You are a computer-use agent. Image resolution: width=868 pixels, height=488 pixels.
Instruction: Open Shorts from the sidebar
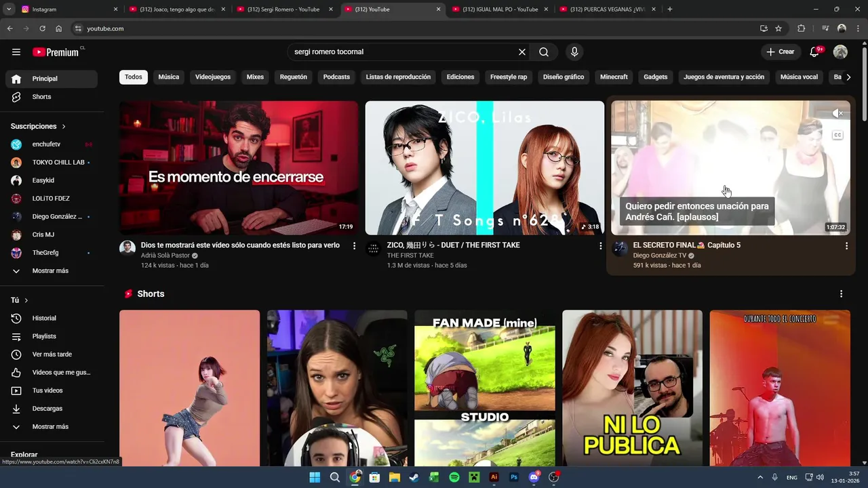[x=52, y=97]
